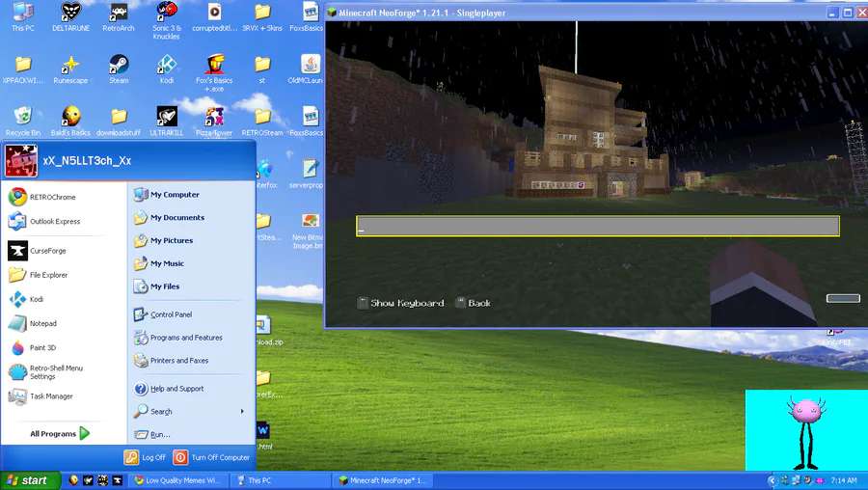The image size is (868, 490).
Task: Expand All Programs arrow
Action: coord(85,433)
